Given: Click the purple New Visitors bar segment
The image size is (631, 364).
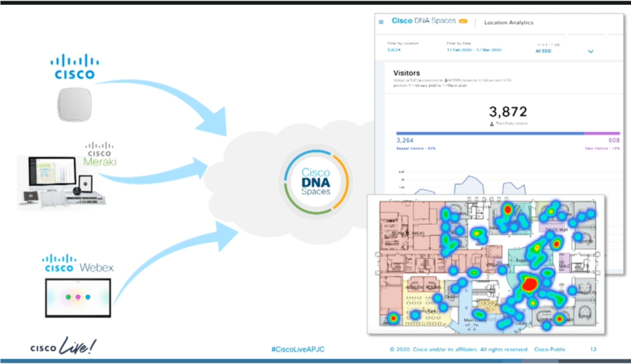Looking at the screenshot, I should coord(602,133).
